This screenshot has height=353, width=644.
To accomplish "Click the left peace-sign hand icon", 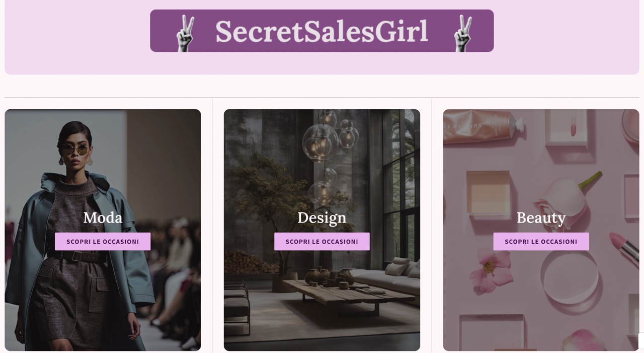I will pyautogui.click(x=185, y=33).
